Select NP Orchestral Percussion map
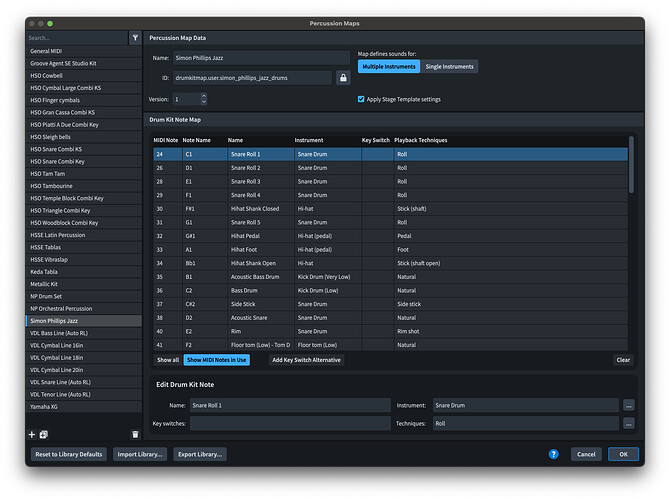669x500 pixels. pos(84,308)
